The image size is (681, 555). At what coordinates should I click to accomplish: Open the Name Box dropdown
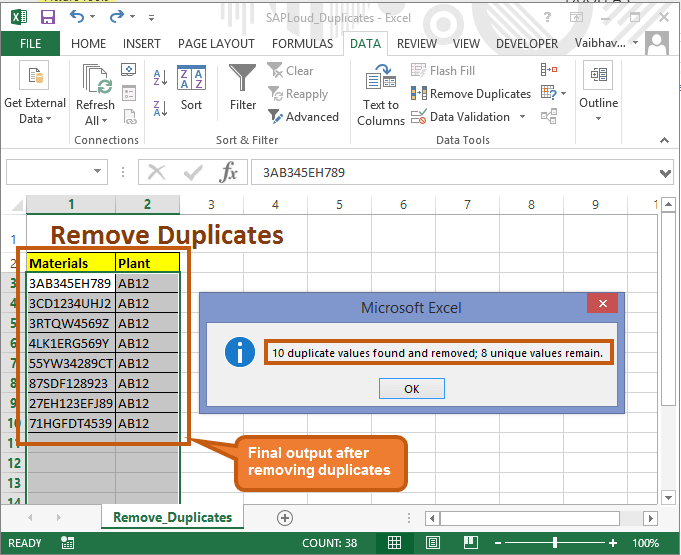click(x=98, y=172)
